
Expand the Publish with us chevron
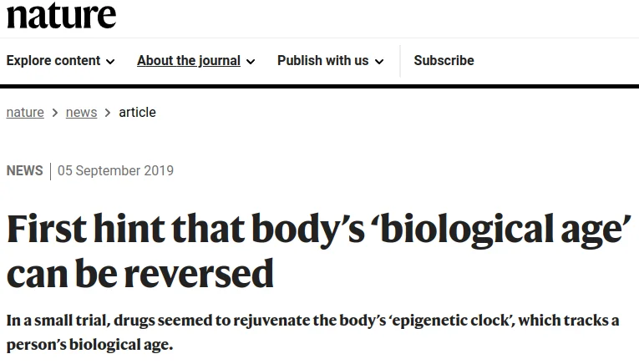coord(379,61)
